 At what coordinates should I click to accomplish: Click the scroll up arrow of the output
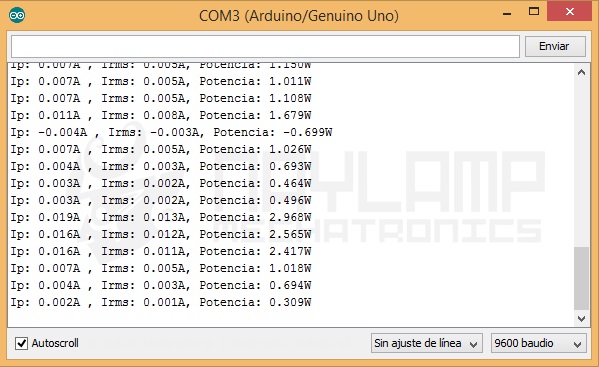581,72
